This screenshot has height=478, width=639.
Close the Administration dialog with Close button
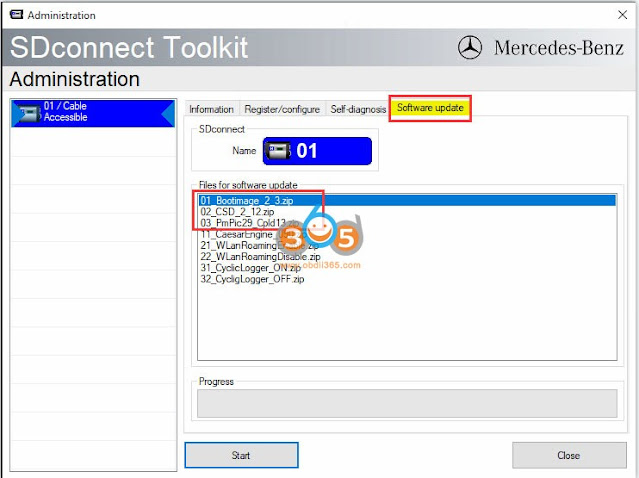coord(569,455)
